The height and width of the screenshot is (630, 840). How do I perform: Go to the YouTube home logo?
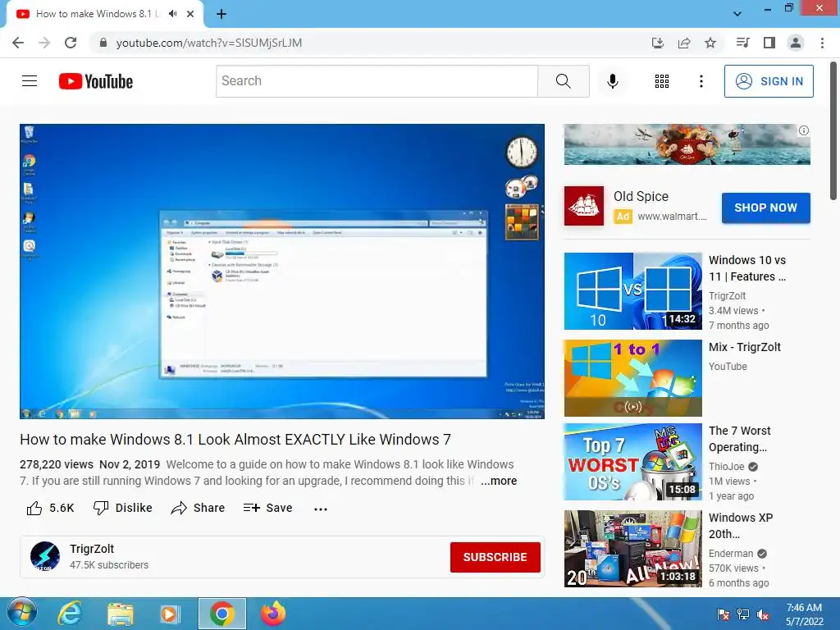[x=96, y=81]
